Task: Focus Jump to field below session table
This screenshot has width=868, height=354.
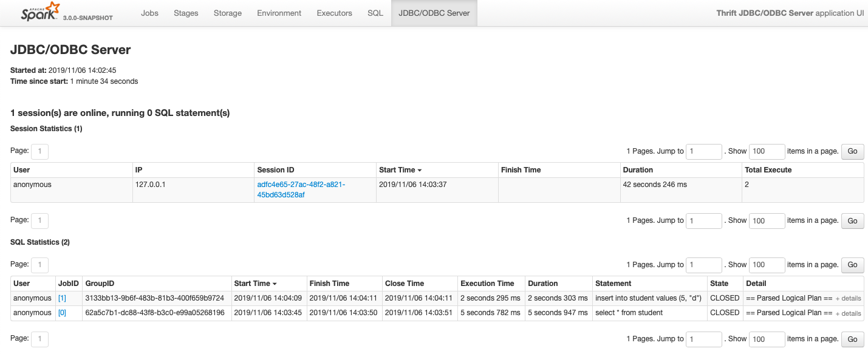Action: pyautogui.click(x=704, y=220)
